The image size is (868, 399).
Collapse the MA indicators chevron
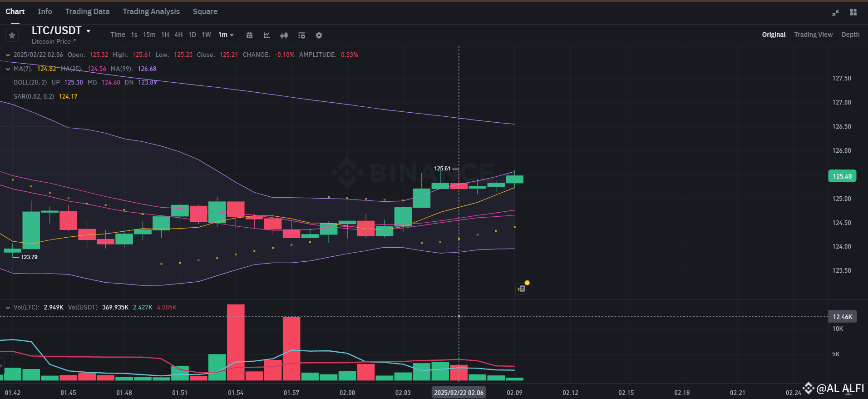8,69
